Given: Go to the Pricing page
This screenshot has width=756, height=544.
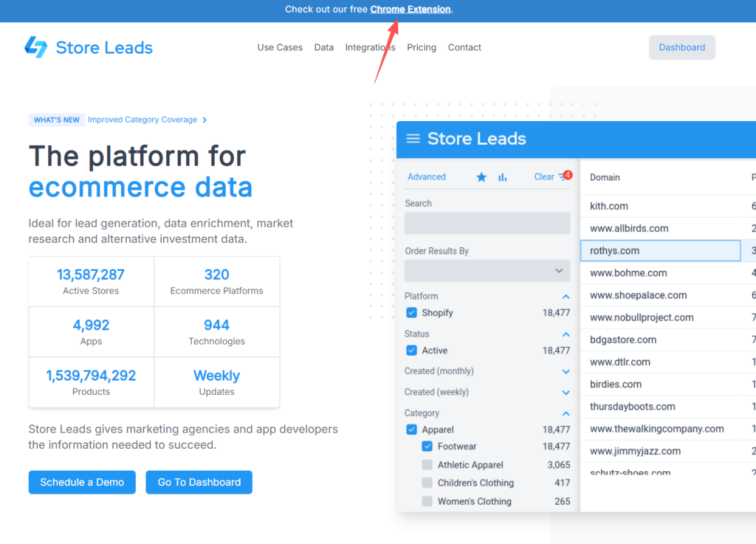Looking at the screenshot, I should click(x=421, y=48).
